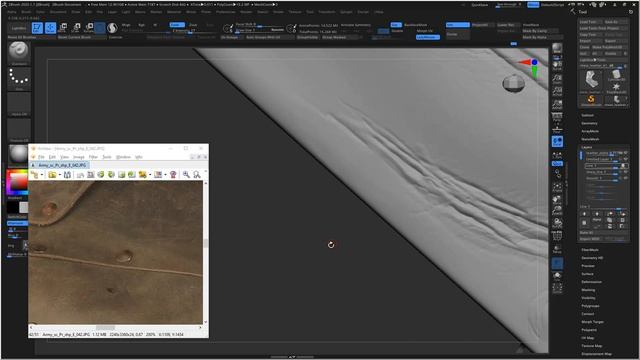Click zoom out icon in image viewer
640x360 pixels.
coord(197,175)
